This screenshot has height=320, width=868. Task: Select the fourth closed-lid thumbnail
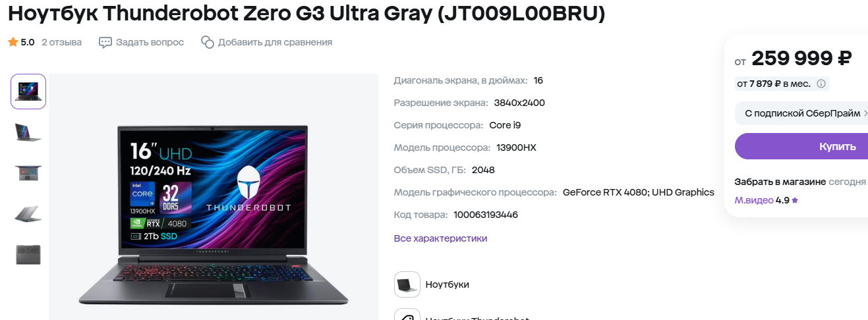pyautogui.click(x=28, y=213)
